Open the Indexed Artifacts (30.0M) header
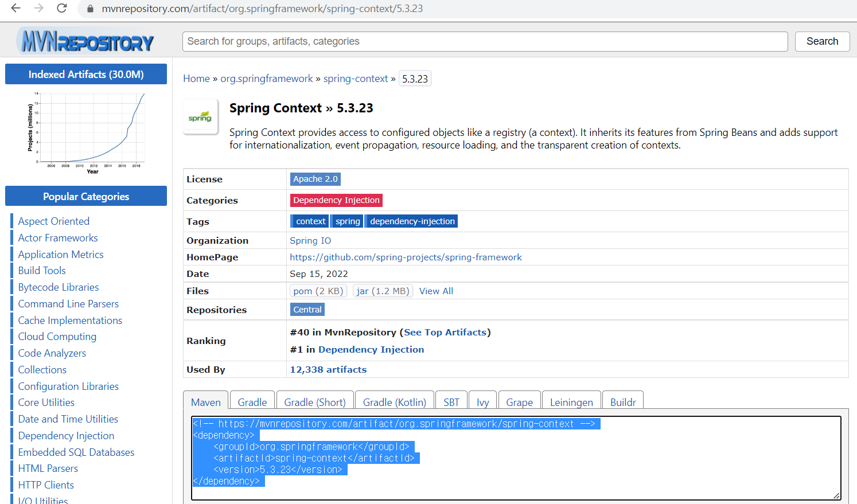857x504 pixels. coord(86,75)
